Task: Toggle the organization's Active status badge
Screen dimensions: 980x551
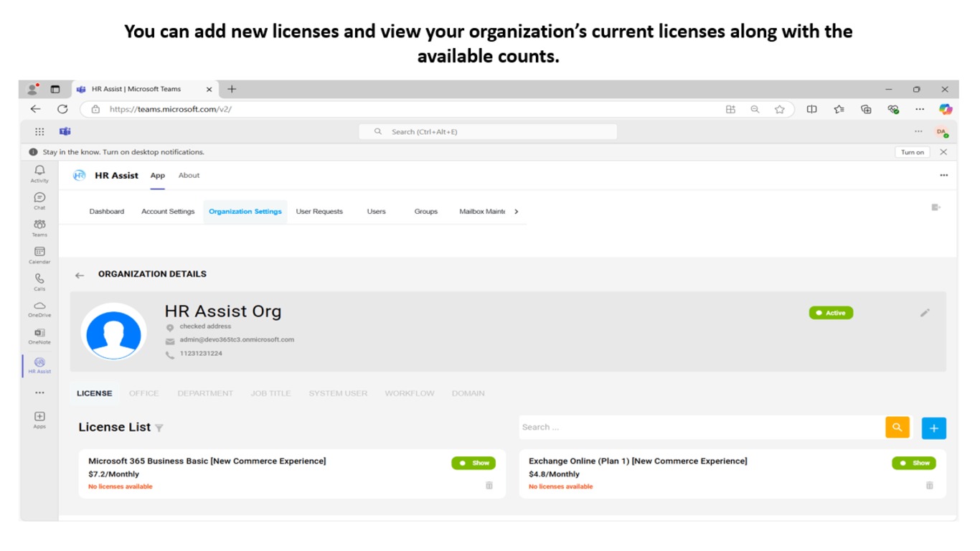Action: tap(831, 313)
